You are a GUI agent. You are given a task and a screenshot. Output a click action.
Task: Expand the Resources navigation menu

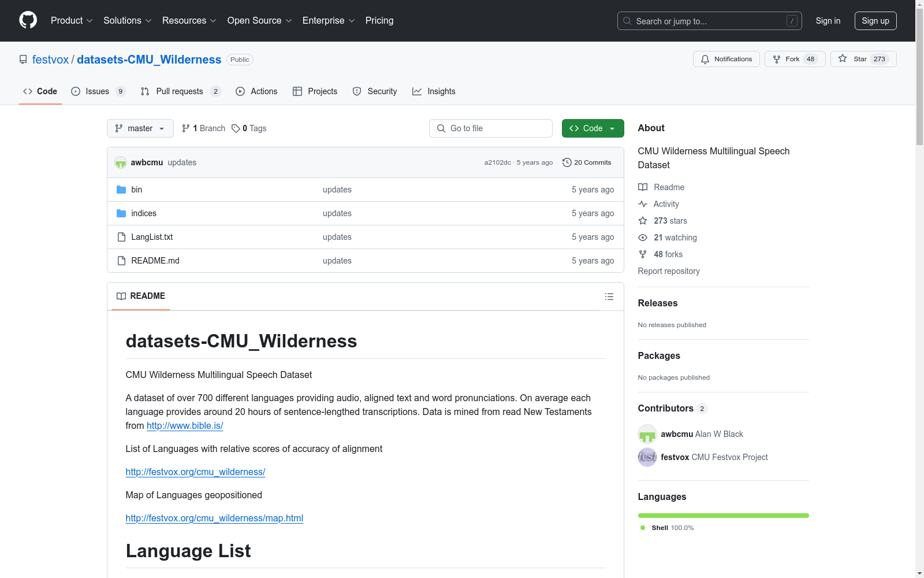point(189,21)
